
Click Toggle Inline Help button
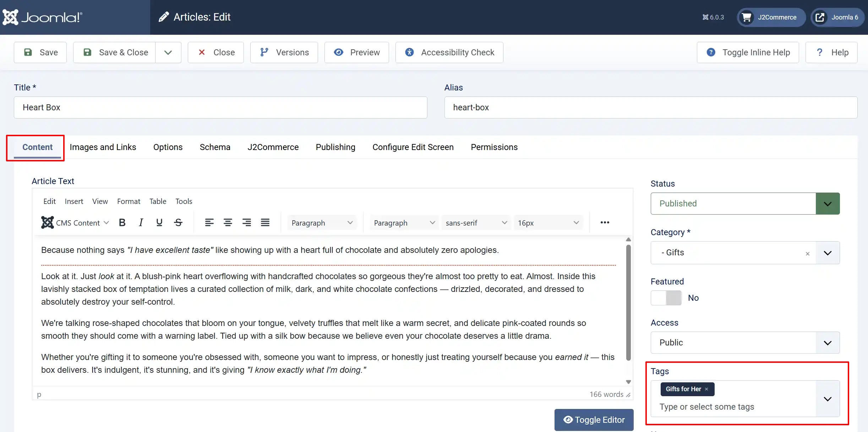(748, 52)
